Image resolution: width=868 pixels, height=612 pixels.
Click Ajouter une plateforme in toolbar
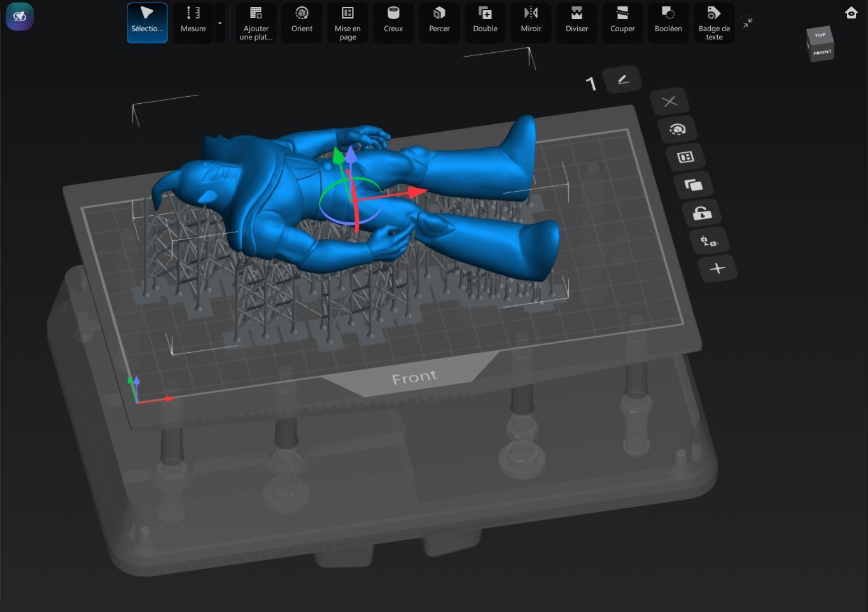pyautogui.click(x=256, y=23)
